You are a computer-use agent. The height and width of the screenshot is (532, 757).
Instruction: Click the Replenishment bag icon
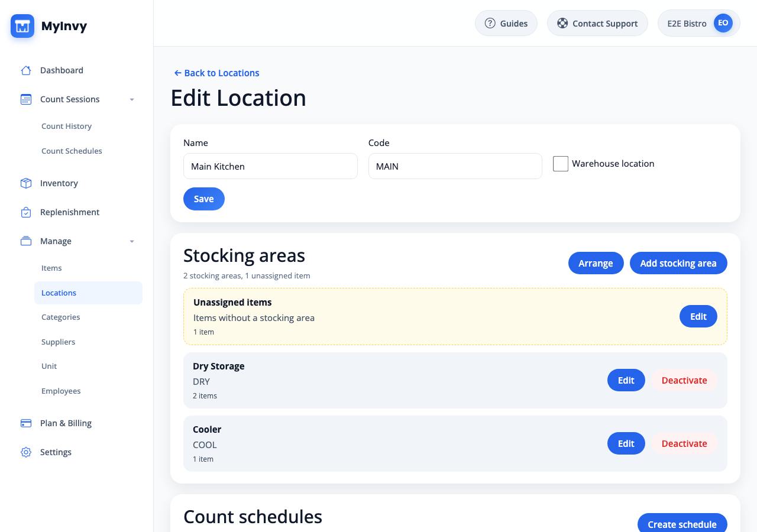click(x=26, y=212)
